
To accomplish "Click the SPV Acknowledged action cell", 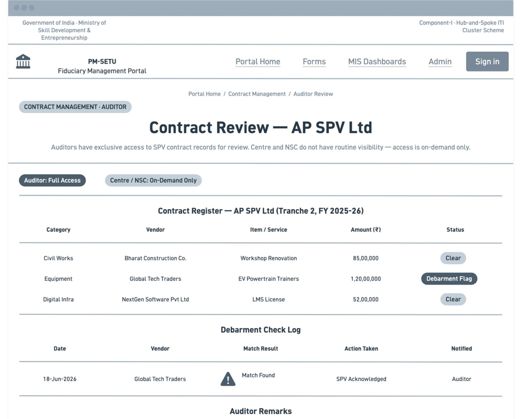I will pos(361,379).
